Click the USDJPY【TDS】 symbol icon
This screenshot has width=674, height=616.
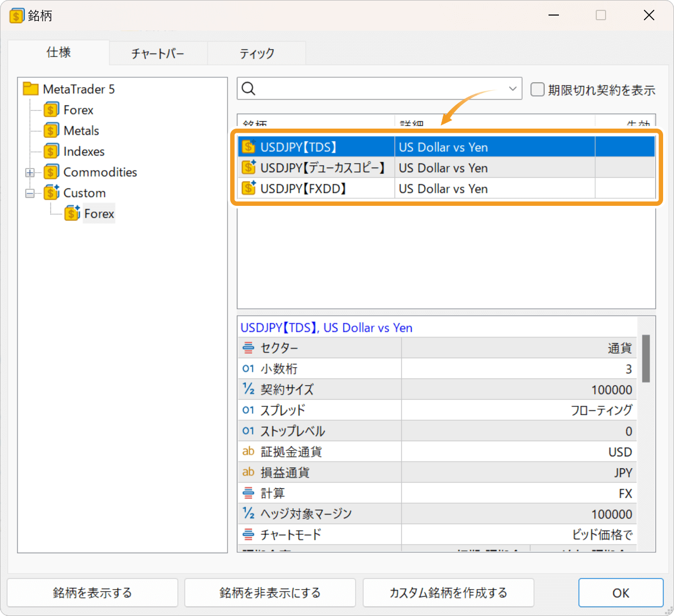click(x=249, y=147)
